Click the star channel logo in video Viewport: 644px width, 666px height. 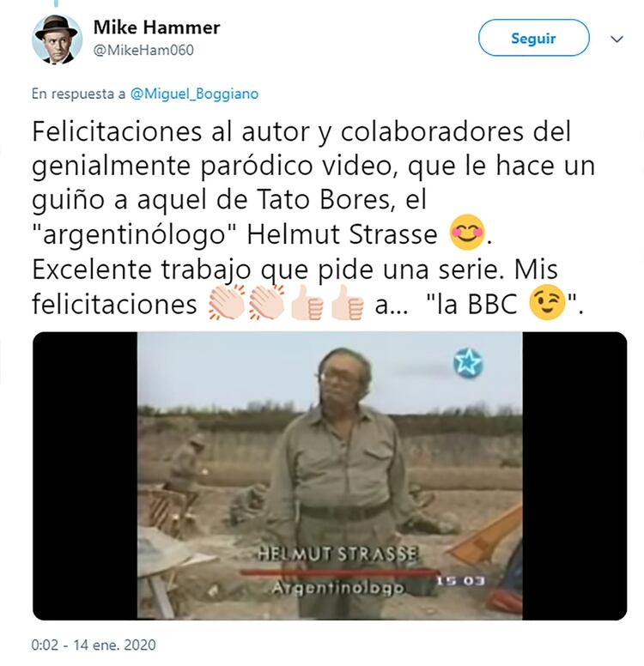(x=468, y=363)
